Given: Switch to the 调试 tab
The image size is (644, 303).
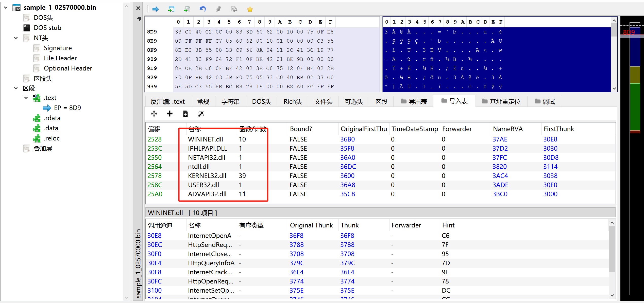Looking at the screenshot, I should click(x=545, y=102).
